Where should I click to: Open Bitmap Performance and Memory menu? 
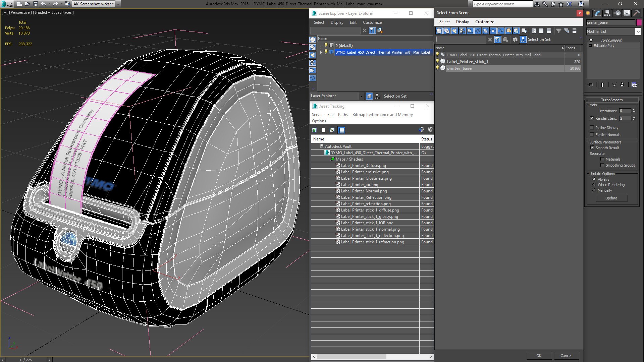pos(382,115)
